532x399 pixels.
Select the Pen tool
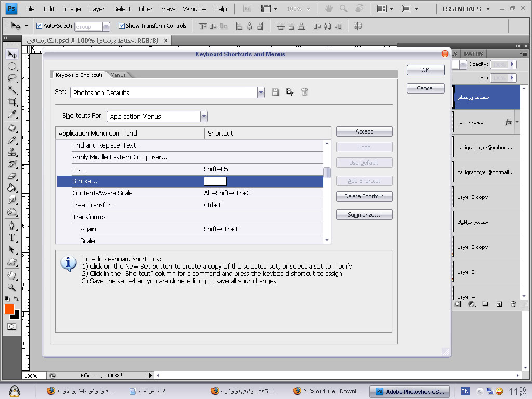12,225
